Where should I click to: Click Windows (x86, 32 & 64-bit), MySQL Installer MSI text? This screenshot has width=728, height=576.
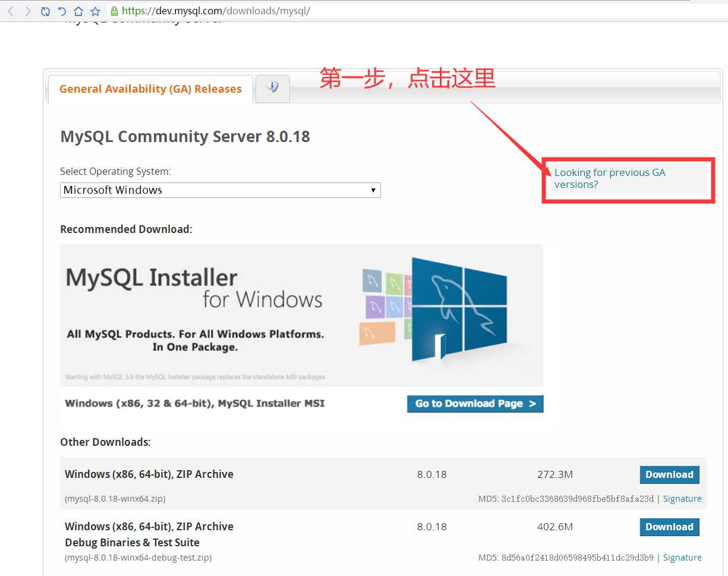195,403
